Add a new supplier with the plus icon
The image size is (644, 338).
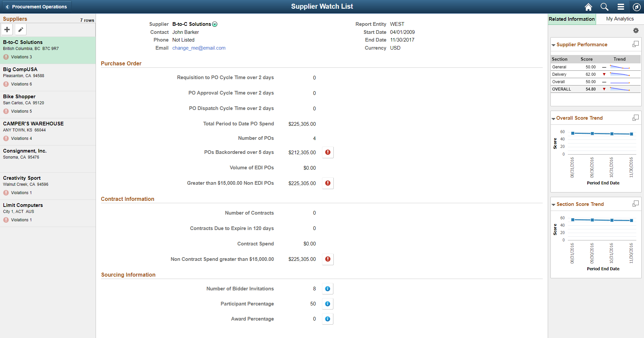(x=7, y=30)
